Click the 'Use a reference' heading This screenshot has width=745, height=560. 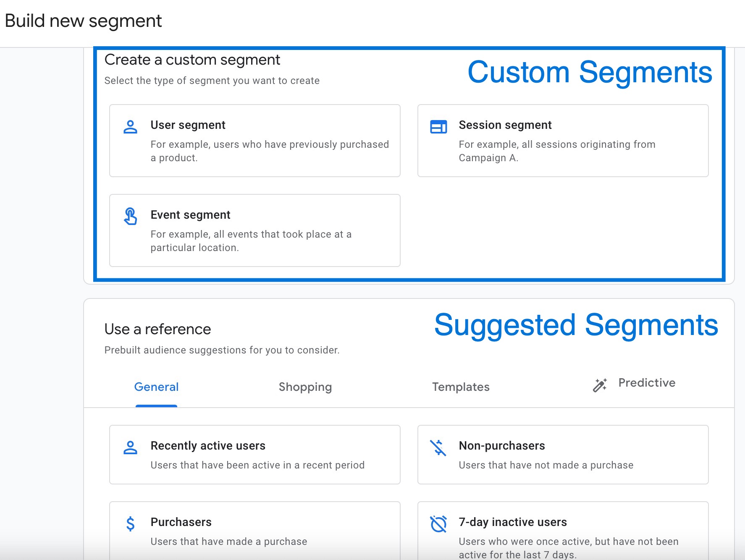(157, 329)
